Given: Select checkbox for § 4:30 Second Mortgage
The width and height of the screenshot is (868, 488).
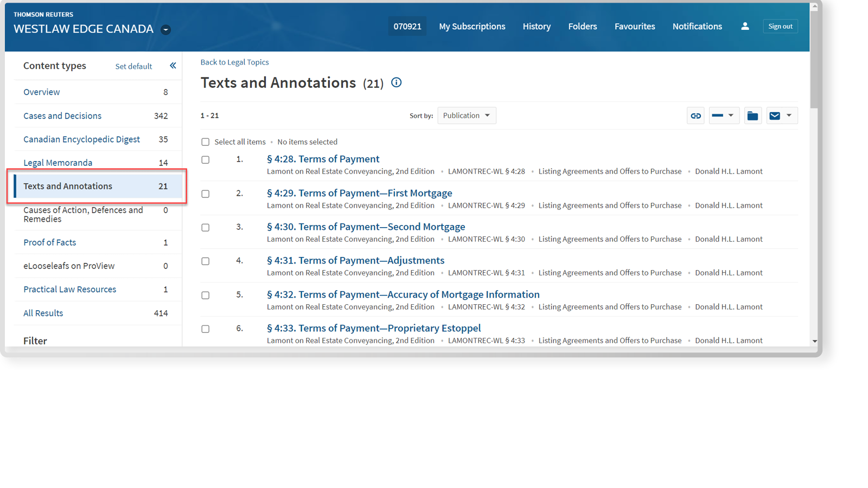Looking at the screenshot, I should point(205,228).
